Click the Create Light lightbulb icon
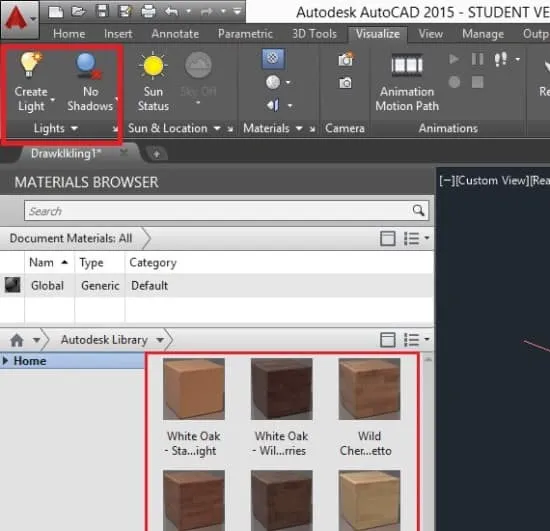Viewport: 550px width, 531px height. [x=31, y=64]
